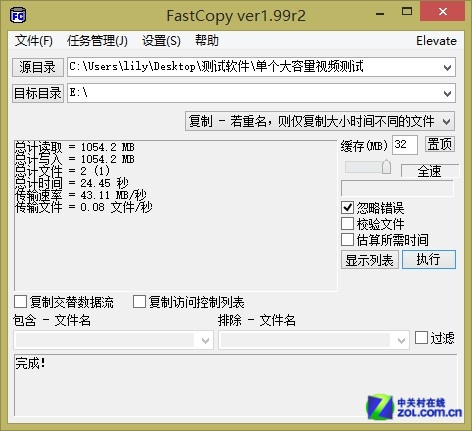Click the 总计文件 = 2 (1) line

pos(62,171)
